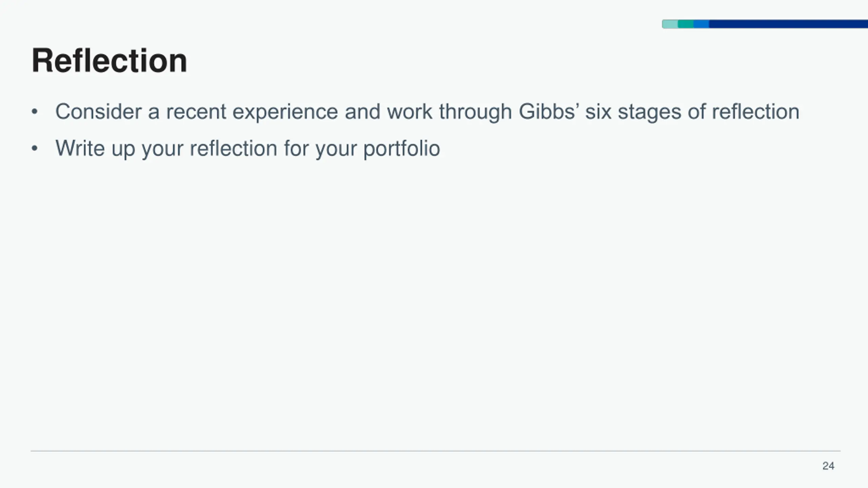The height and width of the screenshot is (488, 868).
Task: Click the word "Write" in second bullet
Action: tap(80, 148)
